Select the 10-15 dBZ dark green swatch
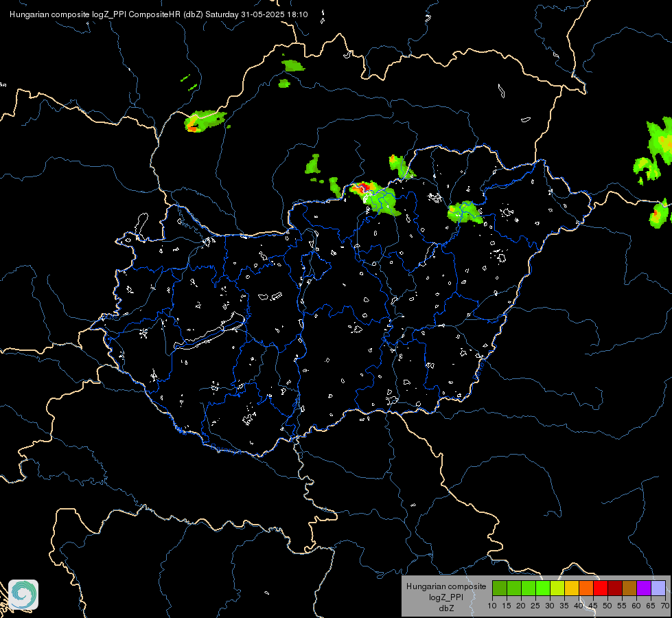 pyautogui.click(x=500, y=588)
